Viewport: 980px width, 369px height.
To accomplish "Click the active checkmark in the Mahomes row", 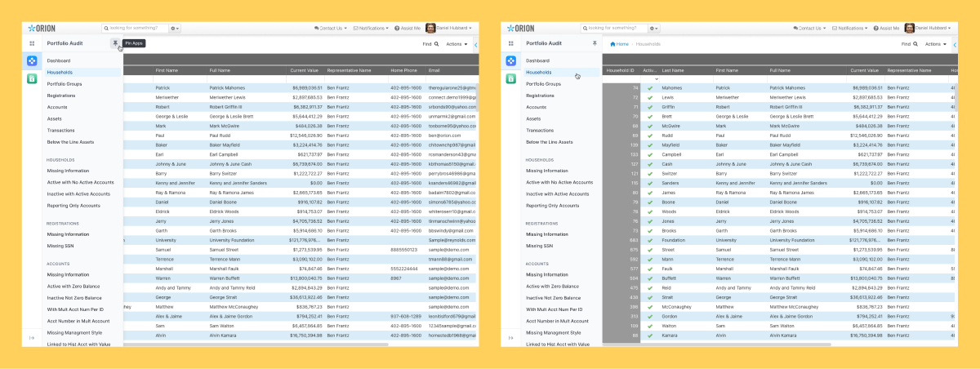I will point(650,88).
